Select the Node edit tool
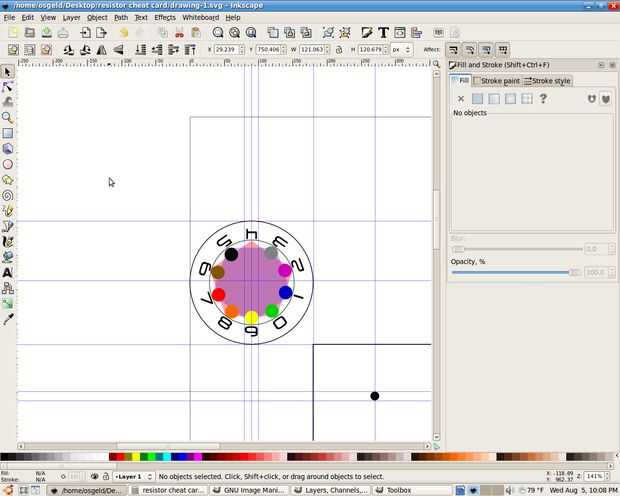Screen dimensions: 620x496 (8, 87)
